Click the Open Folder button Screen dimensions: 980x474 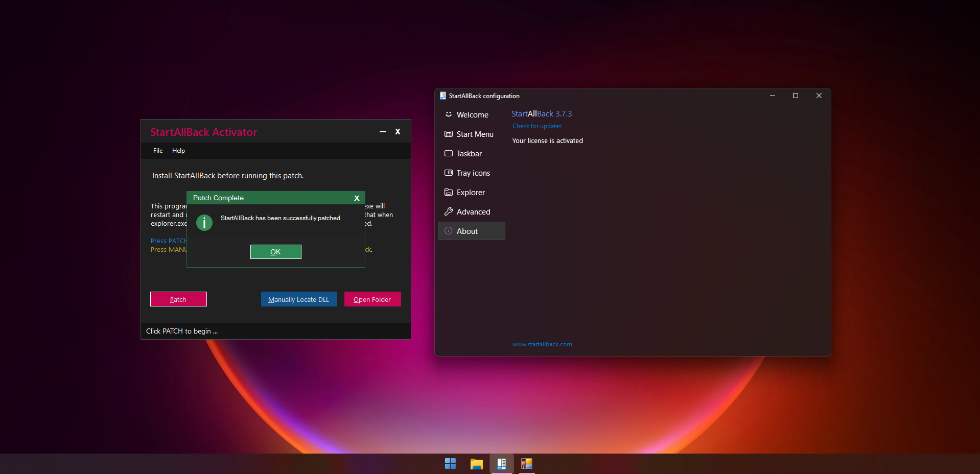pos(372,299)
